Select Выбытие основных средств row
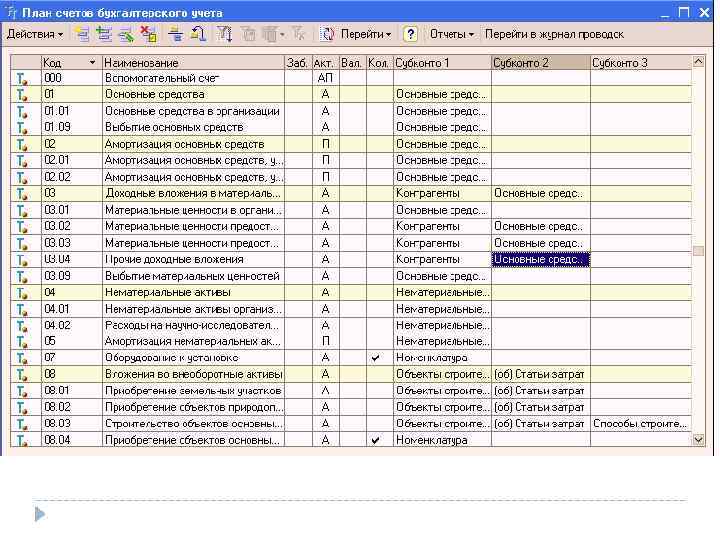The height and width of the screenshot is (540, 720). click(351, 127)
